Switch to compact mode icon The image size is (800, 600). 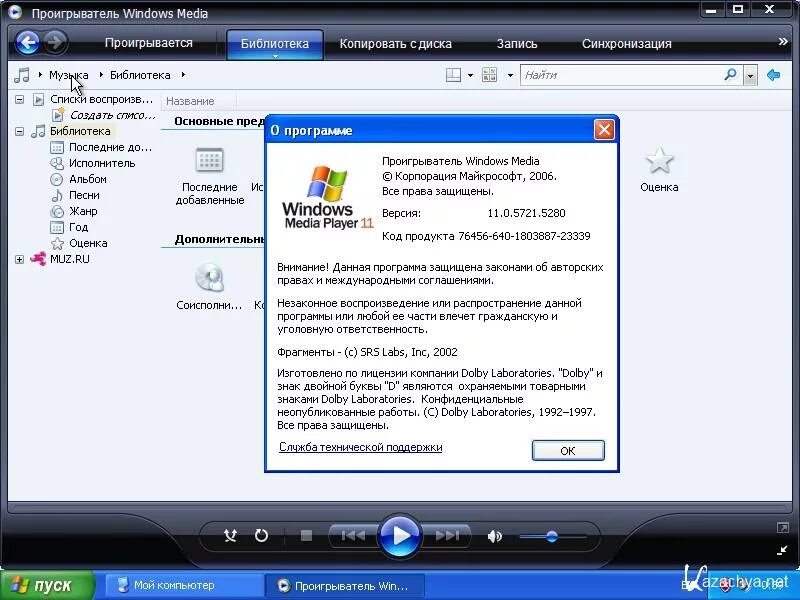[x=782, y=550]
